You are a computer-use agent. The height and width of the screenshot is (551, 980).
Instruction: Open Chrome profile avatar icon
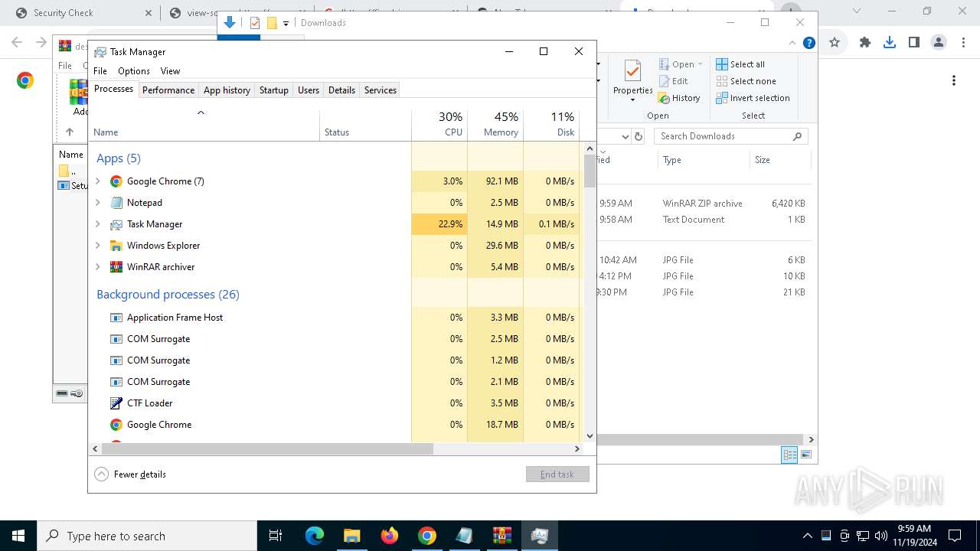[939, 43]
